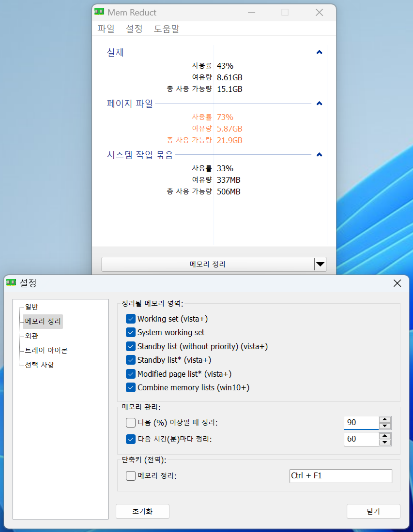Collapse the 시스템 작업 묶음 section chevron

coord(319,155)
